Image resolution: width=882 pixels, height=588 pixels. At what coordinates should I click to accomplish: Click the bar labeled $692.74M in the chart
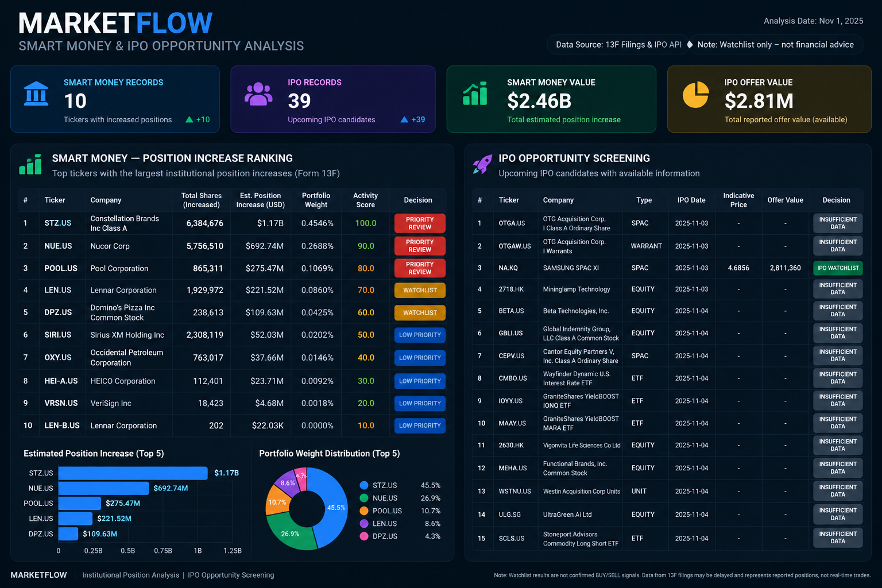coord(103,488)
